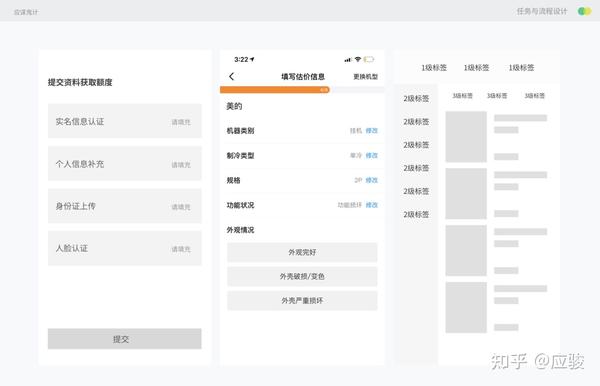Image resolution: width=600 pixels, height=386 pixels.
Task: Tap the cellular signal bars icon
Action: click(348, 60)
